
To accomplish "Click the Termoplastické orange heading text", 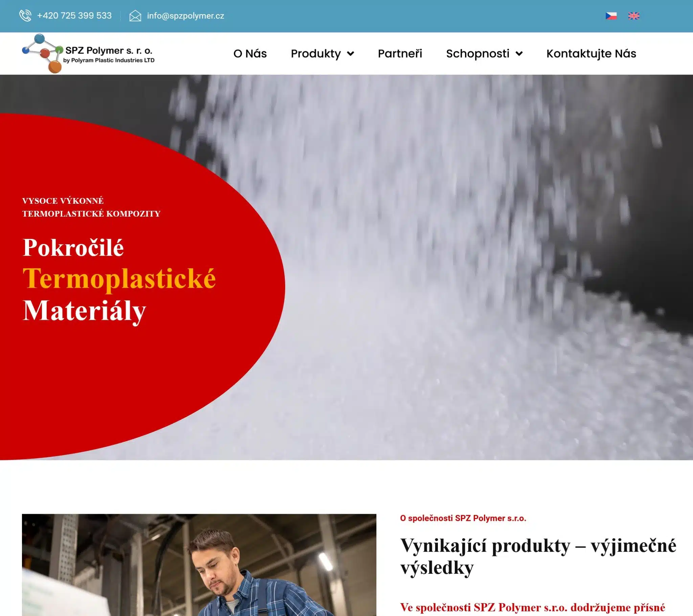I will 119,279.
